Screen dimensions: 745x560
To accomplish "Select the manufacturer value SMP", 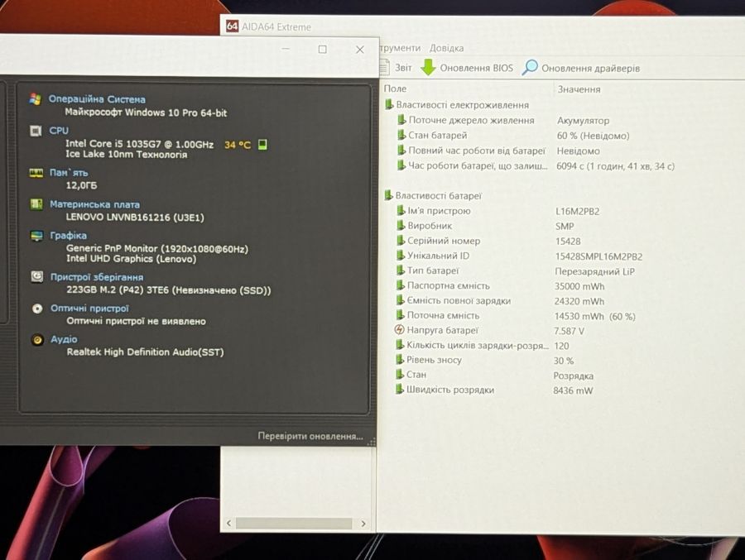I will [565, 227].
